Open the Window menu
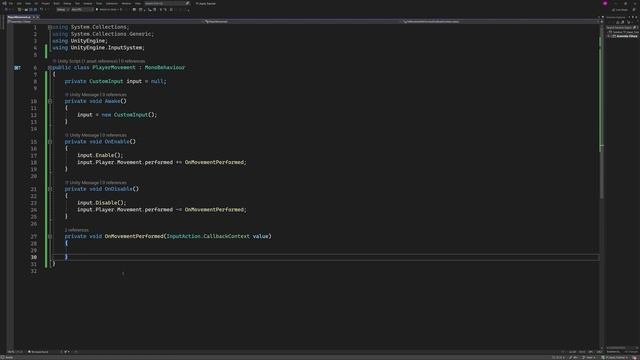This screenshot has width=640, height=360. (x=126, y=3)
